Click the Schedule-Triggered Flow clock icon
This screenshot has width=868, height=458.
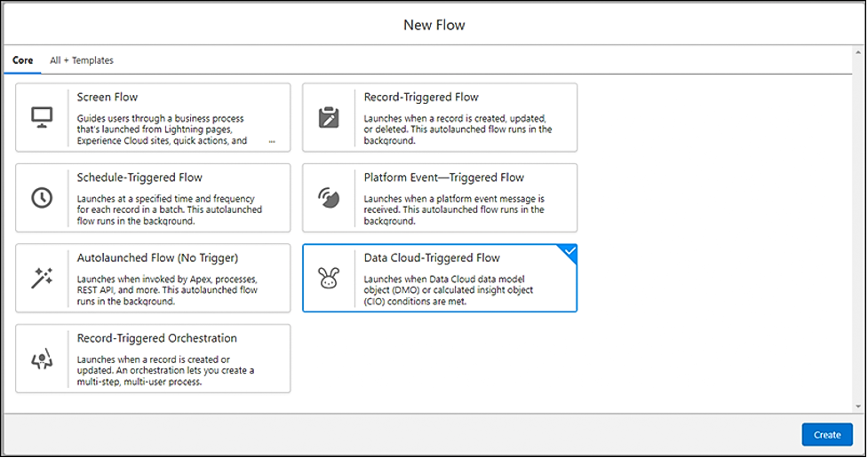click(42, 197)
